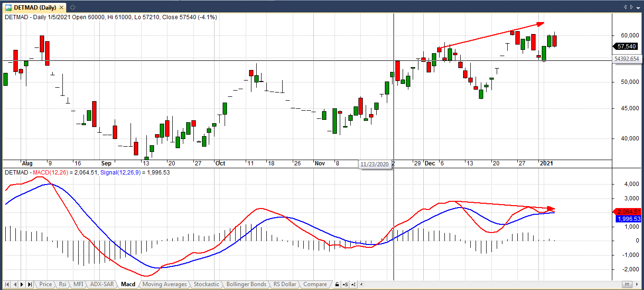
Task: Click the right arrow of the horizontal scrollbar
Action: [x=639, y=285]
